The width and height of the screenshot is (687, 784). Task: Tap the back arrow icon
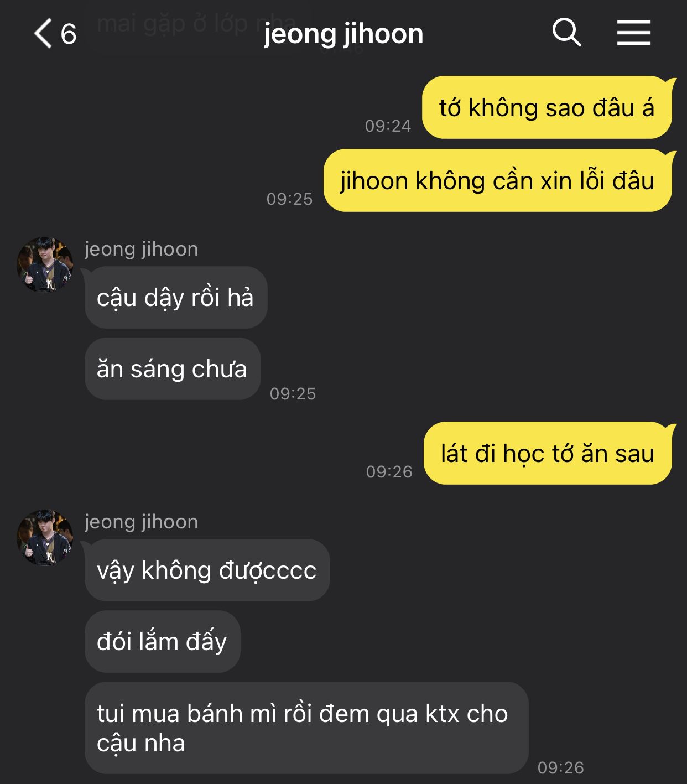tap(43, 33)
